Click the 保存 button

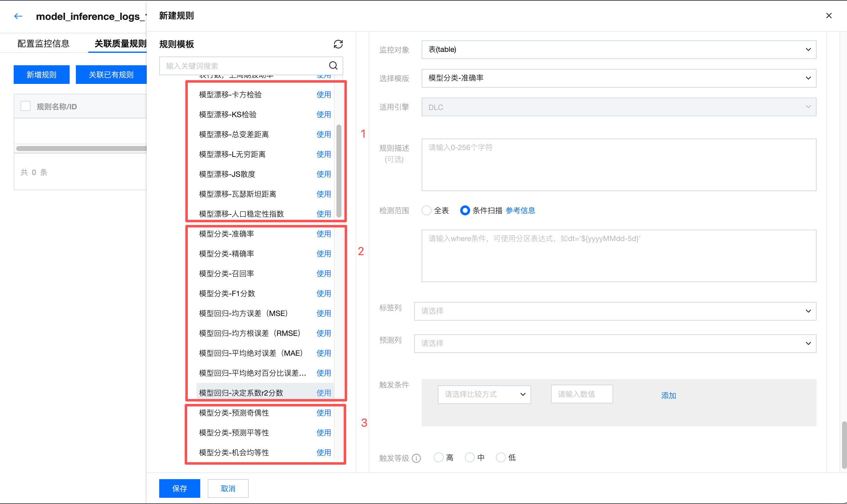179,488
